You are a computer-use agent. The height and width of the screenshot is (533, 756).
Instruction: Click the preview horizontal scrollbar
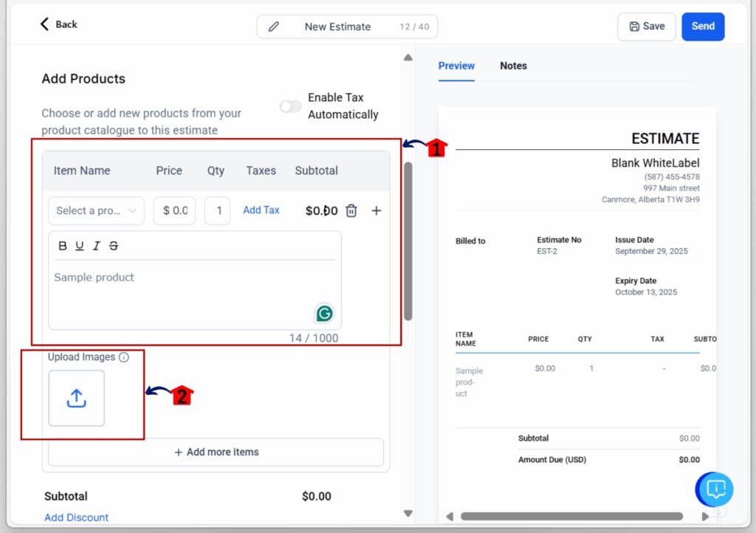(x=571, y=516)
